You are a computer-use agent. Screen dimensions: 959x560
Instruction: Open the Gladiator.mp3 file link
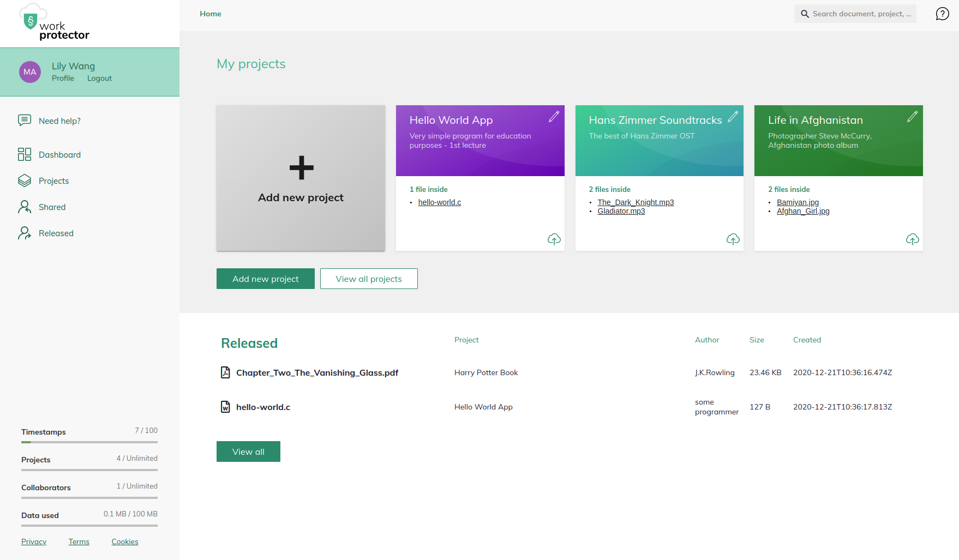(621, 211)
